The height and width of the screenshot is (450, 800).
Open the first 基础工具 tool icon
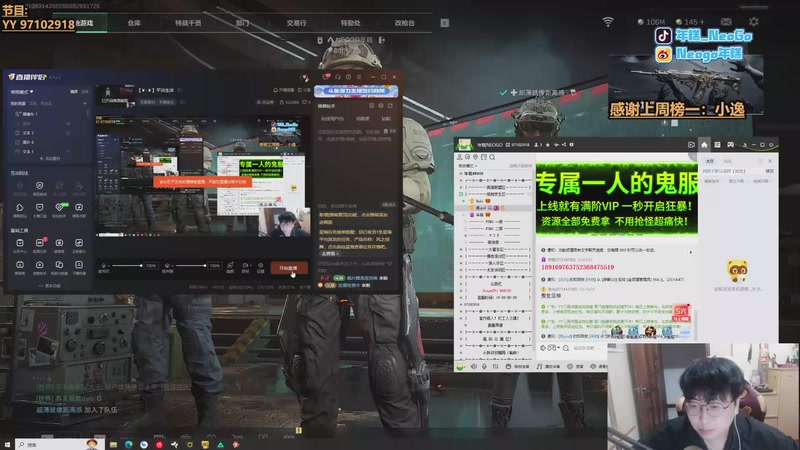19,244
